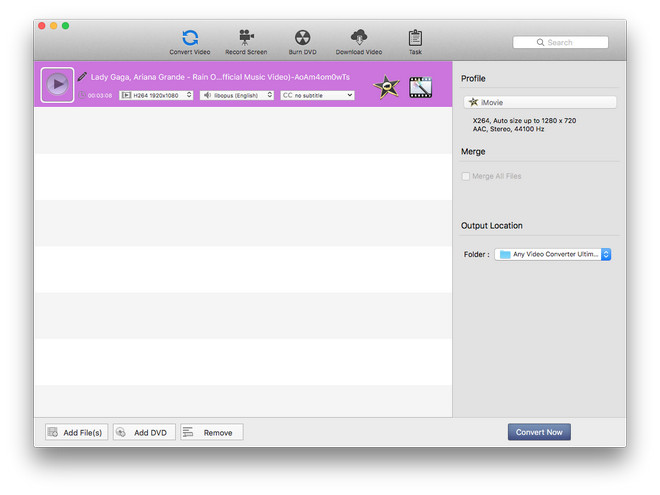Open the output Folder dropdown

coord(553,254)
